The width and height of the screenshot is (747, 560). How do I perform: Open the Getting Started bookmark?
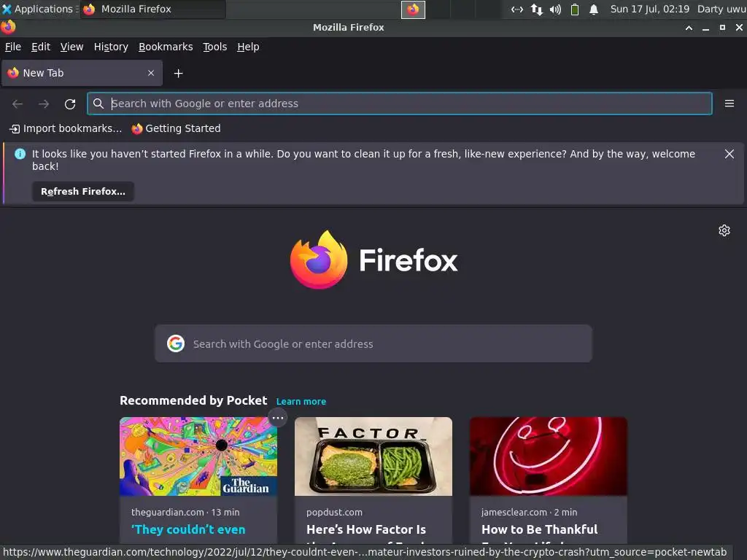coord(177,128)
